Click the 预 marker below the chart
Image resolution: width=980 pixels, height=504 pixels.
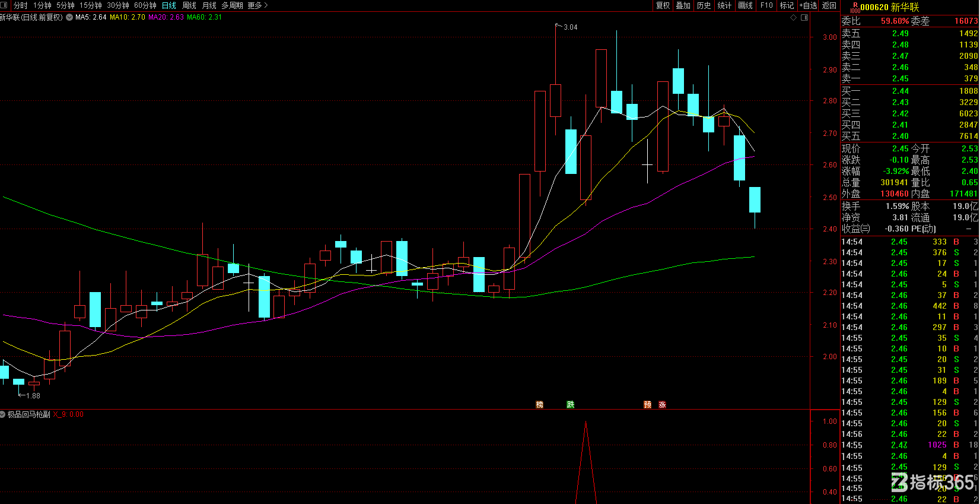pyautogui.click(x=647, y=404)
